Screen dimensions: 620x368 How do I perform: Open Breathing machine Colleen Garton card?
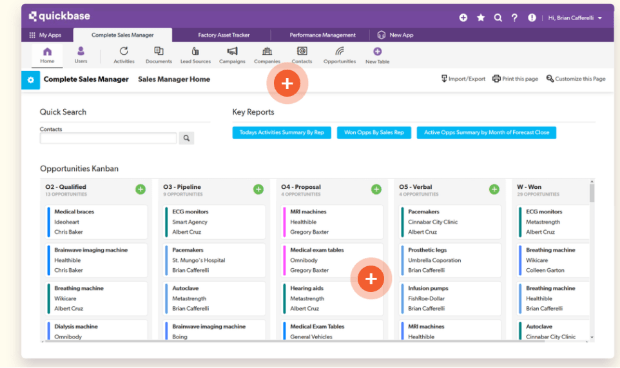click(553, 260)
